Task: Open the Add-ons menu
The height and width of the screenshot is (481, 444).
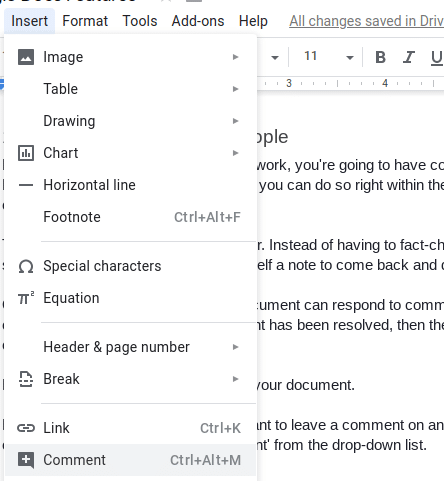Action: (198, 21)
